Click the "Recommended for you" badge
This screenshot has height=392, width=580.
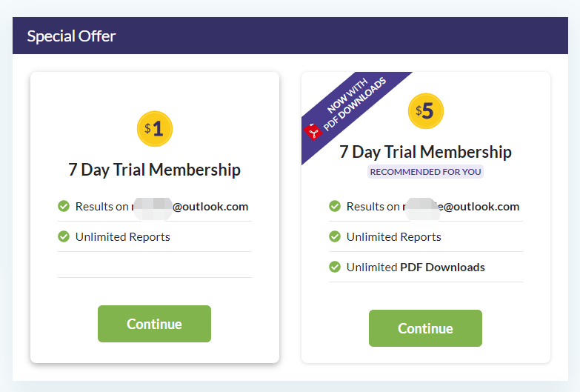click(425, 172)
